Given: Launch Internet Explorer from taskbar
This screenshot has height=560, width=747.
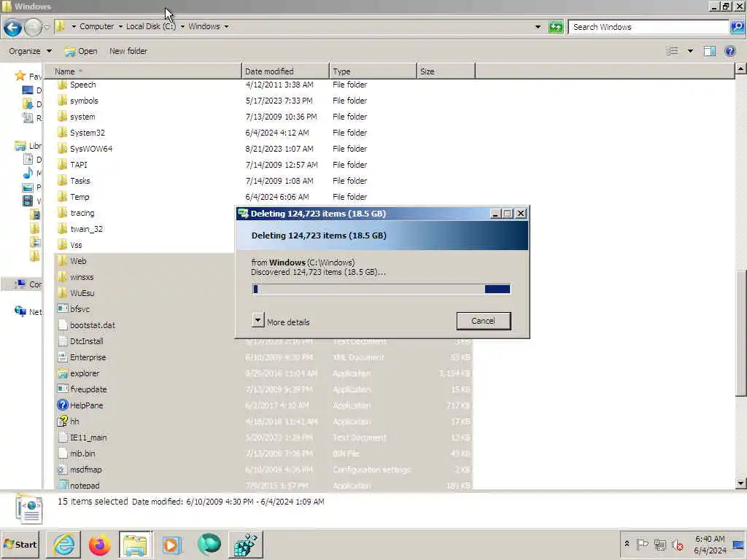Looking at the screenshot, I should pos(63,544).
